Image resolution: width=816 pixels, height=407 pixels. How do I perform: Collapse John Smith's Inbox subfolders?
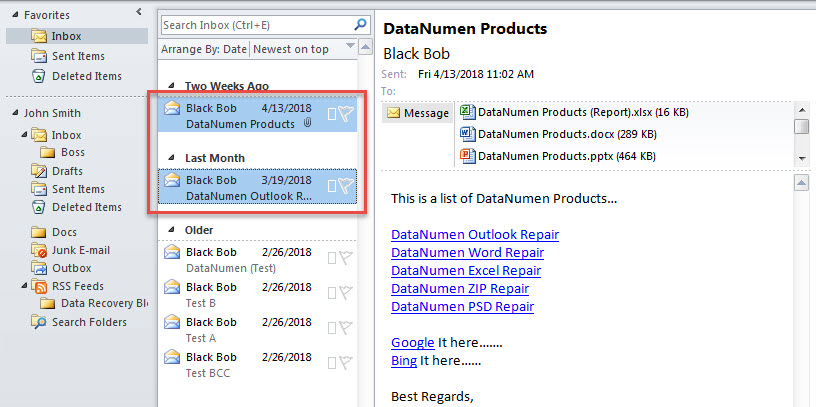tap(24, 135)
